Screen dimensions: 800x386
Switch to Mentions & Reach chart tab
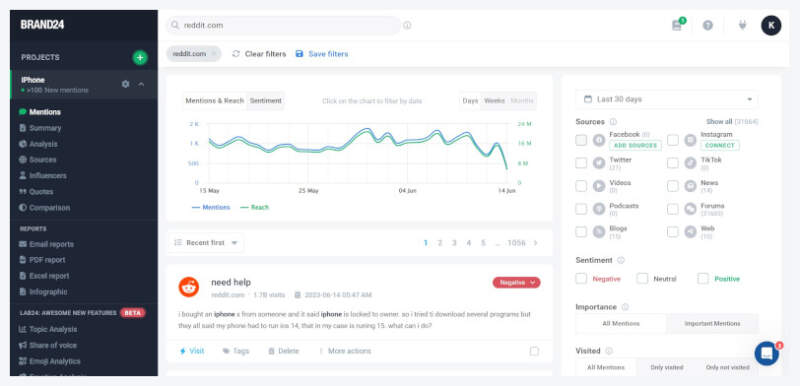tap(215, 100)
